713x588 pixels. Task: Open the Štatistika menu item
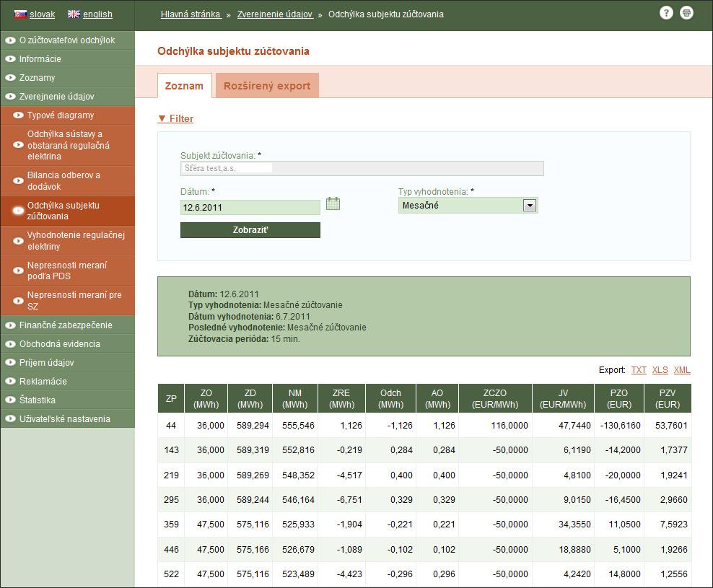click(x=67, y=400)
